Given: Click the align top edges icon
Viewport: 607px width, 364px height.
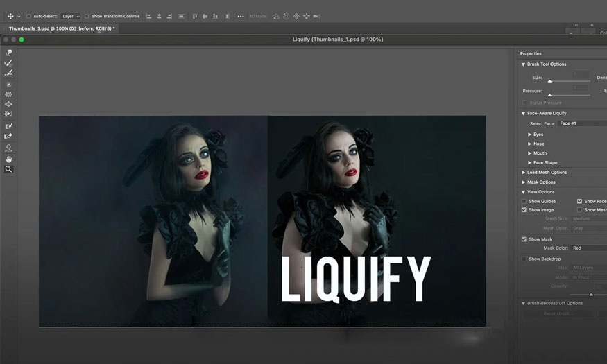Looking at the screenshot, I should pos(195,16).
